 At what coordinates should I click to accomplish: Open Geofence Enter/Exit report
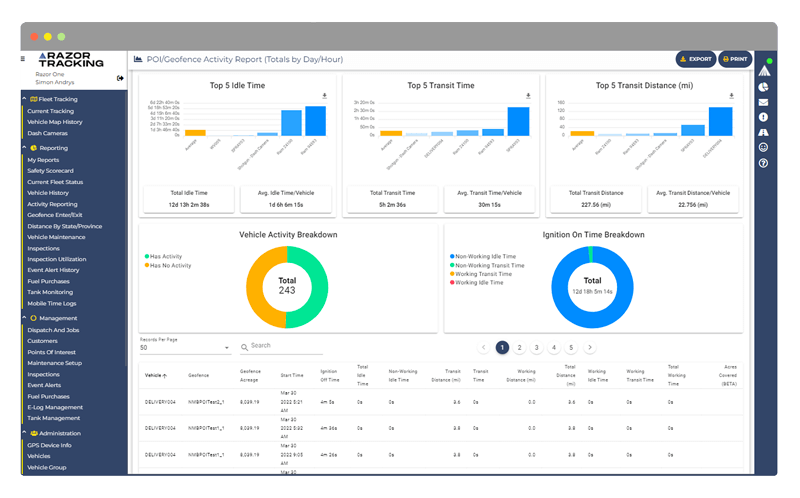pos(55,215)
